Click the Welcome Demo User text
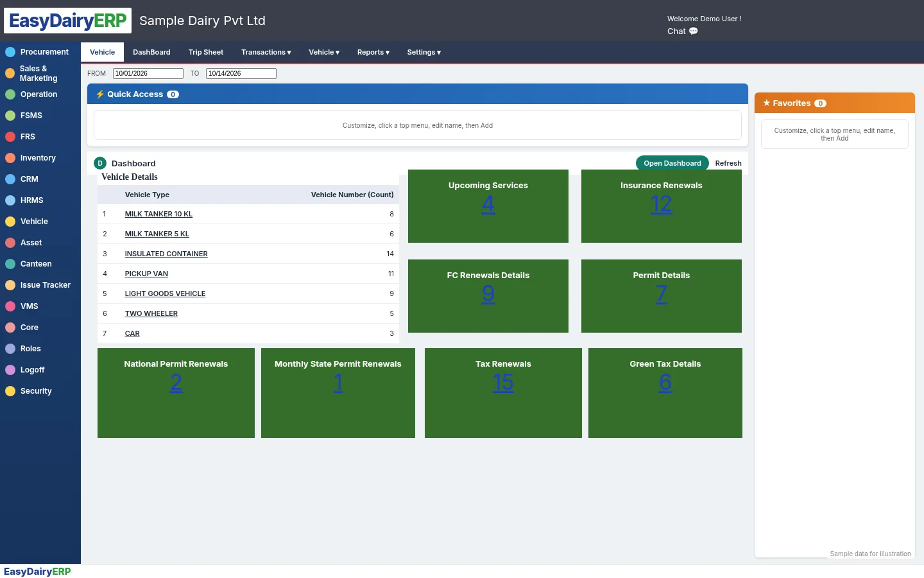924x578 pixels. 705,19
